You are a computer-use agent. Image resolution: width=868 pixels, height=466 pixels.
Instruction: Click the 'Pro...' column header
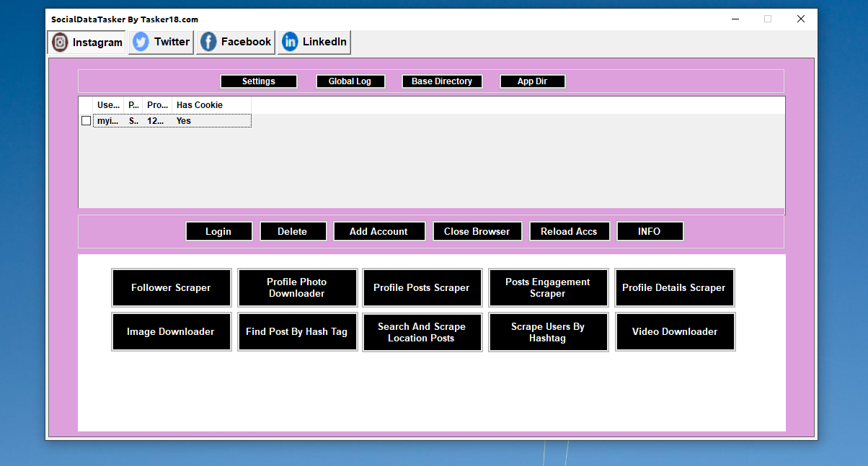157,105
